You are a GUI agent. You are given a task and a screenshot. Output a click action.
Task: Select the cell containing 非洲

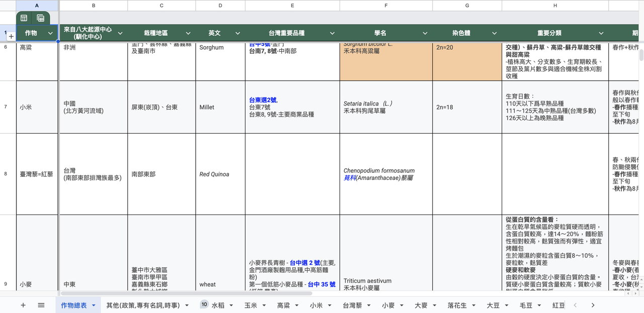click(x=94, y=61)
